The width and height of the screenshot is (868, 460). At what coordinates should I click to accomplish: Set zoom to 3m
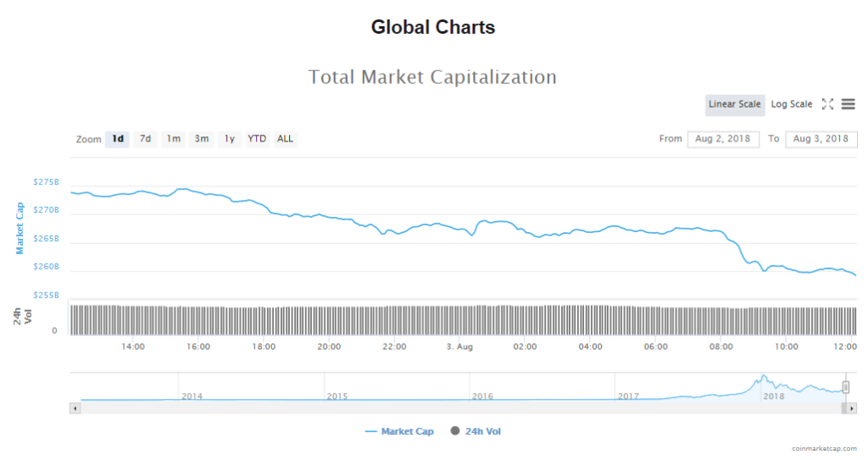tap(202, 139)
